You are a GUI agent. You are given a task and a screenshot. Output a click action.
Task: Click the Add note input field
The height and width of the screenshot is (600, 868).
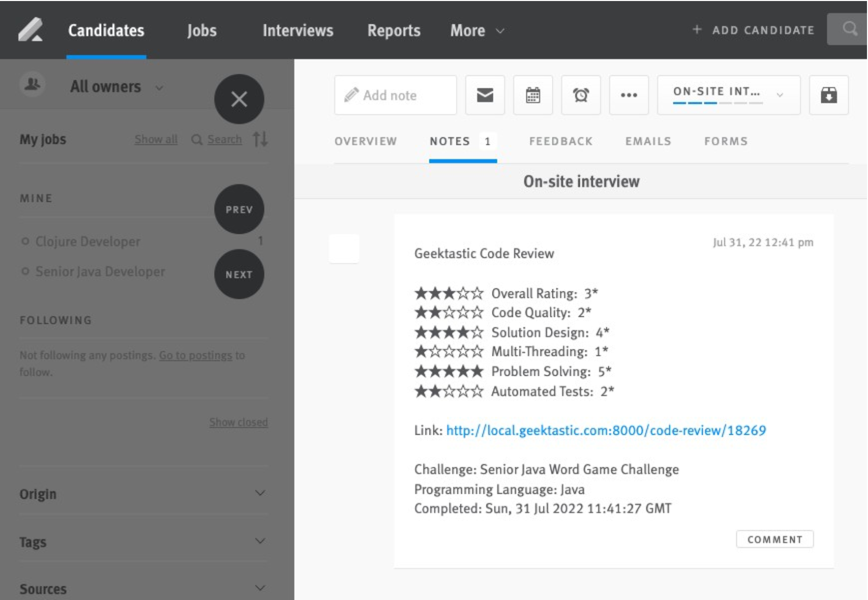tap(395, 95)
